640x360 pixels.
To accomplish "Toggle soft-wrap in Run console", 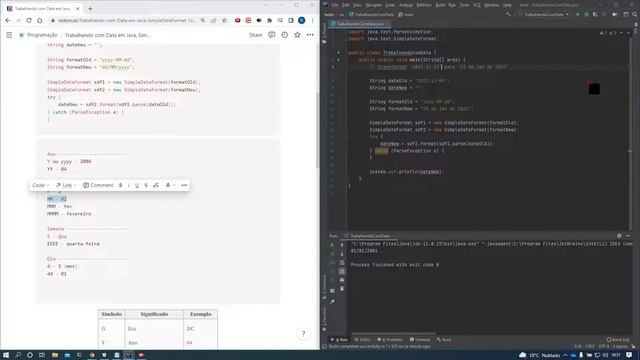I will pos(342,262).
